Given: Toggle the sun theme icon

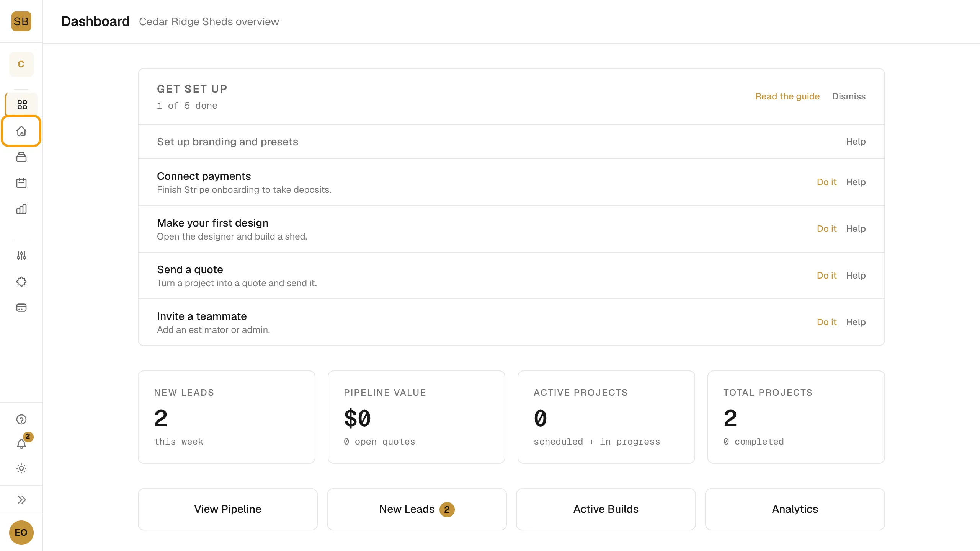Looking at the screenshot, I should [x=21, y=468].
